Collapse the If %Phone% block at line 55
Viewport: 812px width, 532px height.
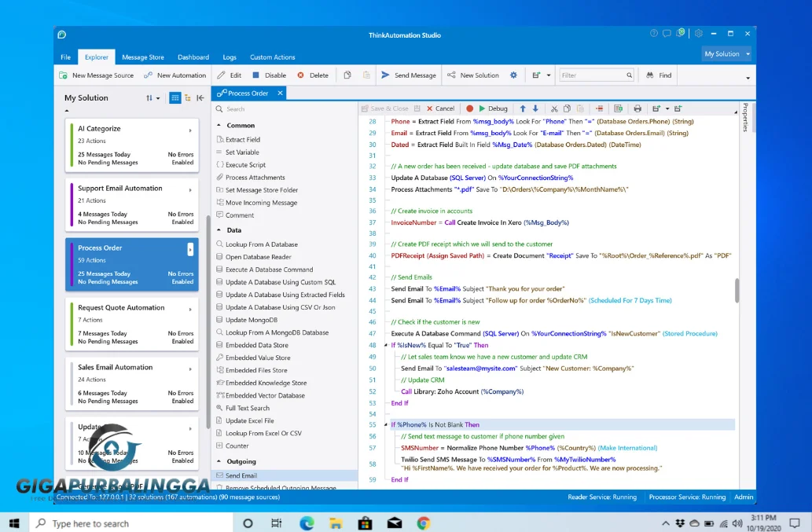[x=386, y=424]
